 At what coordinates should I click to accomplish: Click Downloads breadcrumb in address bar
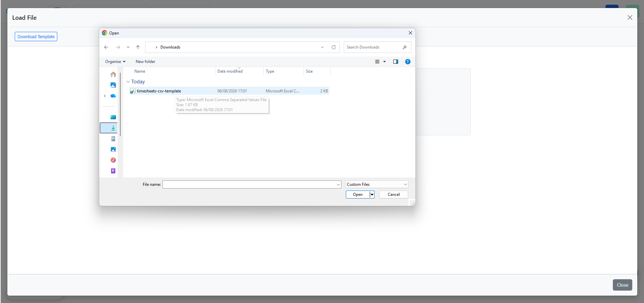pos(170,47)
